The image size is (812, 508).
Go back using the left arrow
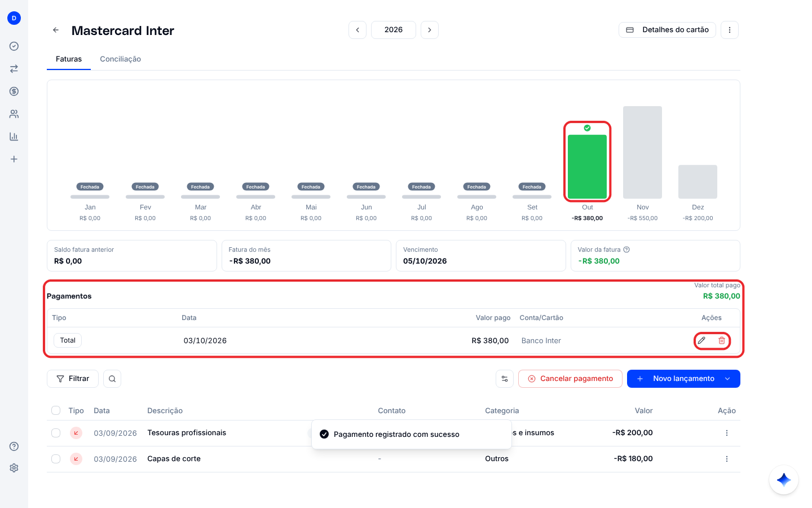[x=56, y=30]
